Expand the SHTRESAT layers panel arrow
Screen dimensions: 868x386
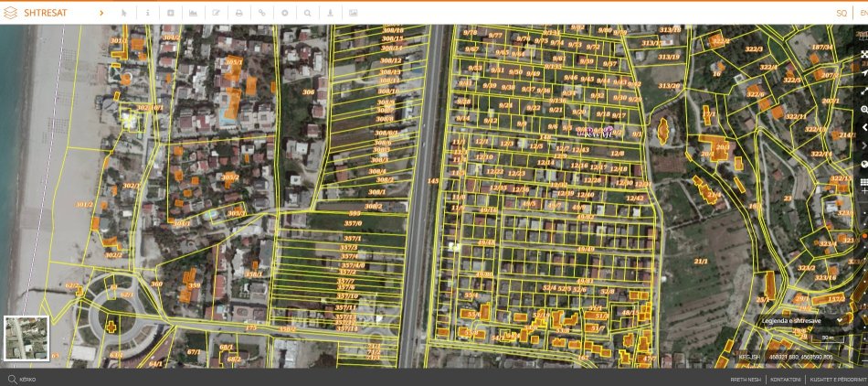click(101, 14)
